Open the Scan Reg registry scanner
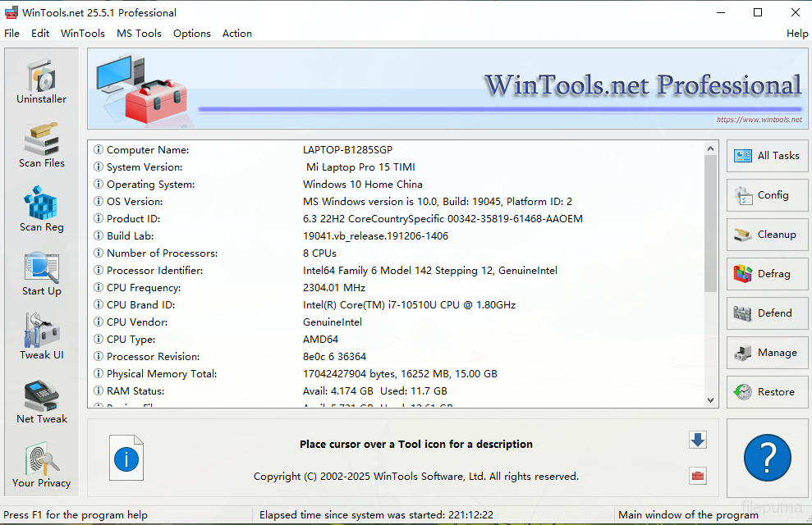812x525 pixels. [x=41, y=210]
